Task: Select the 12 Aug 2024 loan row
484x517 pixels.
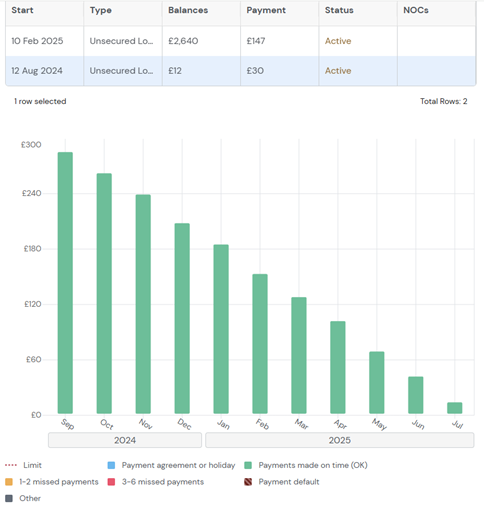Action: click(241, 71)
